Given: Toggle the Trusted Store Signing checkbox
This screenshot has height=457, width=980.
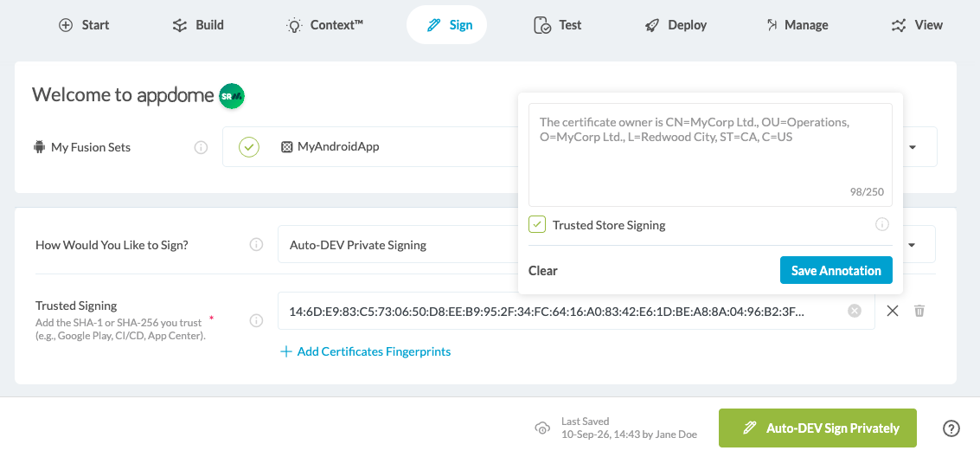Looking at the screenshot, I should tap(537, 225).
